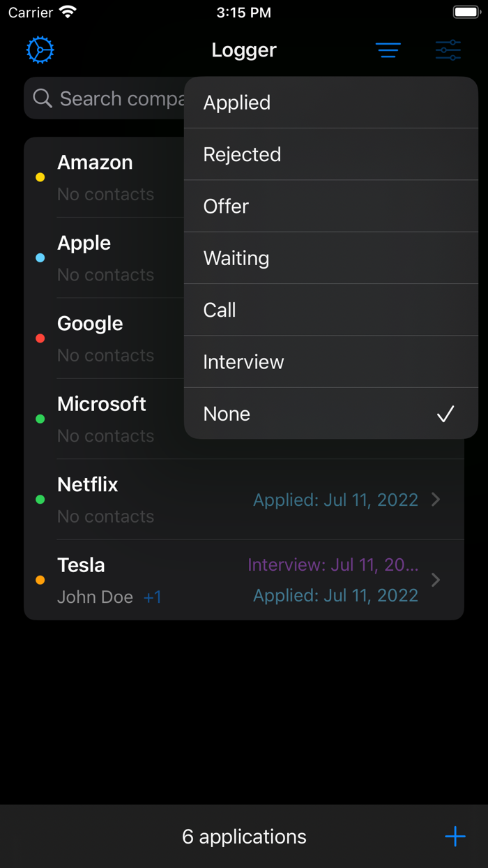
Task: Click the John Doe contact name
Action: pos(95,597)
